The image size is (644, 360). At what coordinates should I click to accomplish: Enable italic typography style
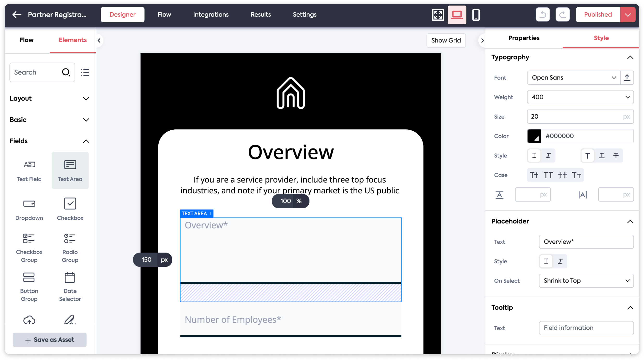pyautogui.click(x=548, y=156)
